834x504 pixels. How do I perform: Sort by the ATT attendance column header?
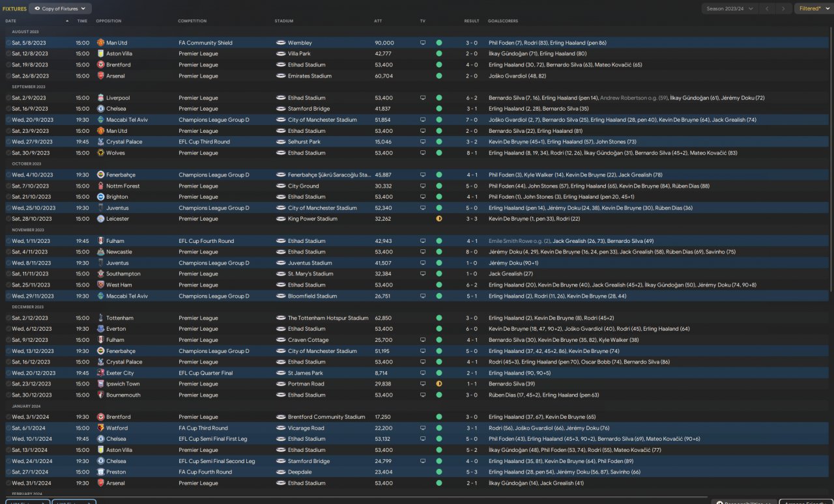click(379, 21)
